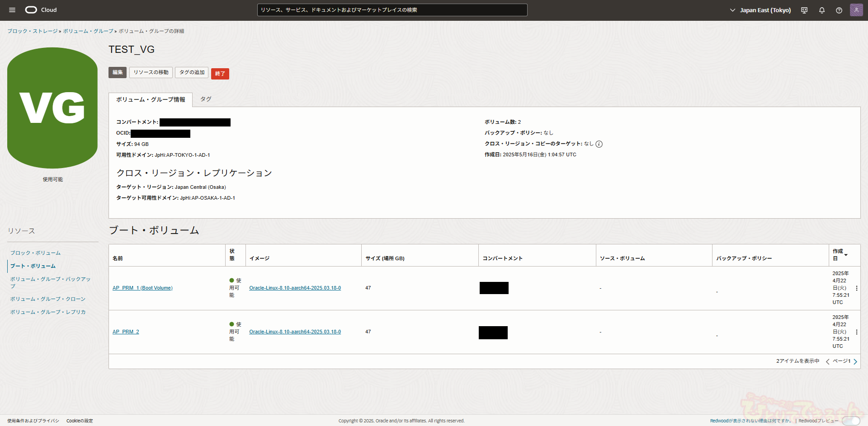Switch to the タグ tab
Screen dimensions: 868x426
coord(206,99)
